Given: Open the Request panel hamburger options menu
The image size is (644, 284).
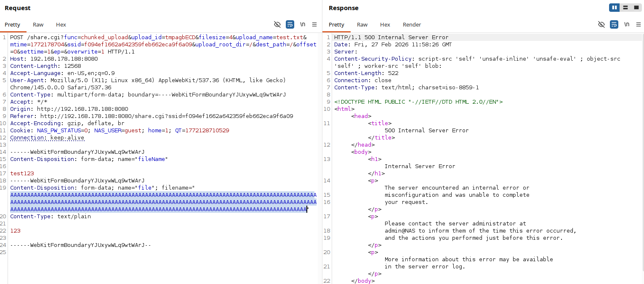Looking at the screenshot, I should (x=314, y=24).
